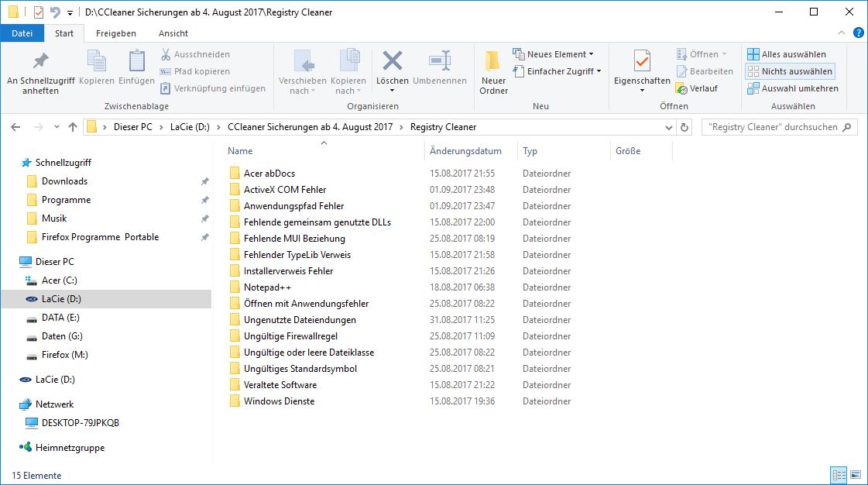Click Auswahl umkehren

point(793,88)
